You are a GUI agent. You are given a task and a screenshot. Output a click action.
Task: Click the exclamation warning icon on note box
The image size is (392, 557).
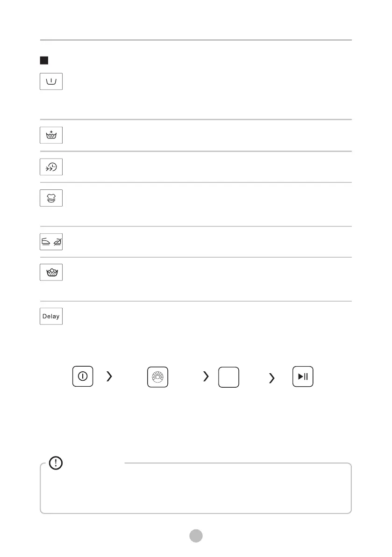(56, 463)
